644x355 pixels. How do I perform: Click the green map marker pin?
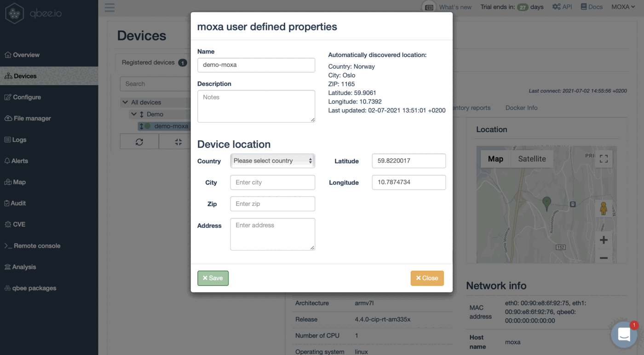(546, 203)
